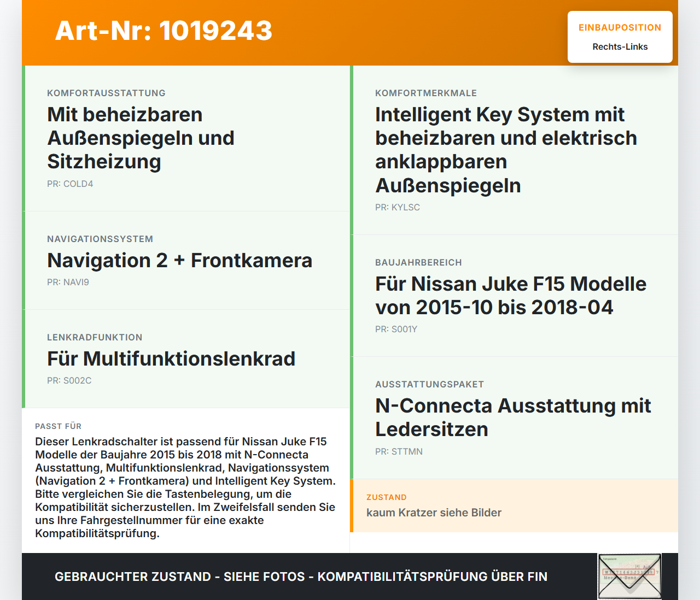Click the KOMFORTAUSSTATTUNG label
The height and width of the screenshot is (600, 700).
[106, 93]
